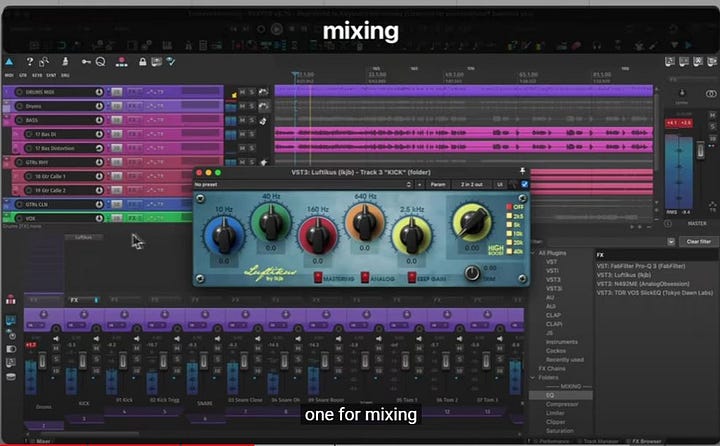The height and width of the screenshot is (446, 720).
Task: Mute the 17 Bas DI track
Action: (x=242, y=134)
